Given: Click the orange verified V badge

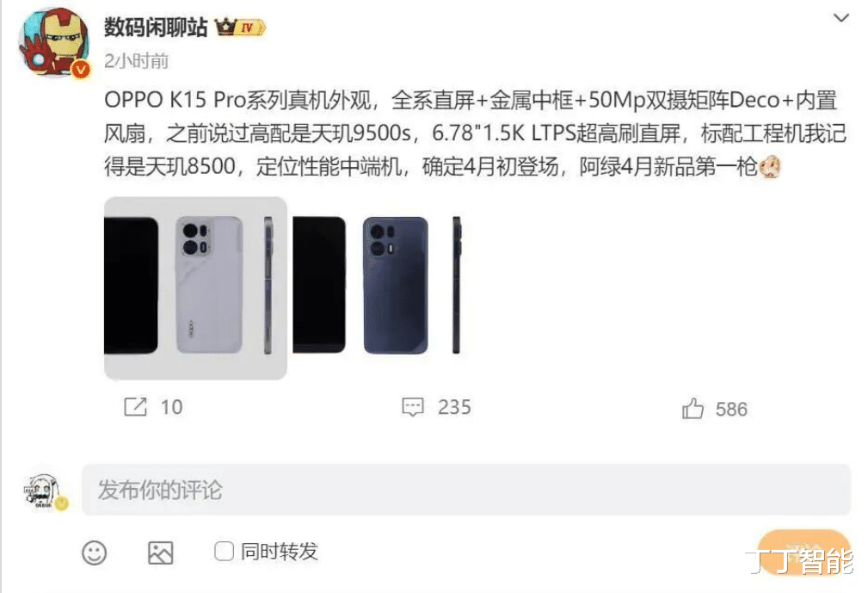Looking at the screenshot, I should [x=82, y=69].
